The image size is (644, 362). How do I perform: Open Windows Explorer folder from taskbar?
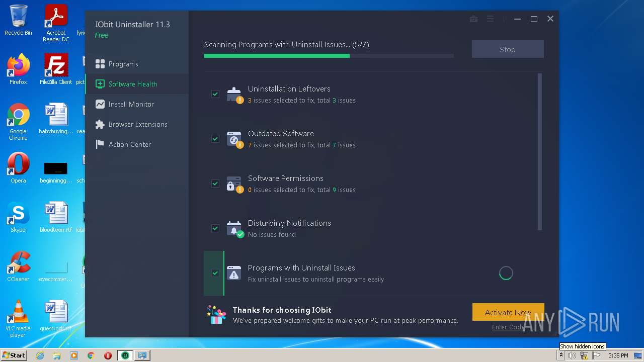point(57,355)
